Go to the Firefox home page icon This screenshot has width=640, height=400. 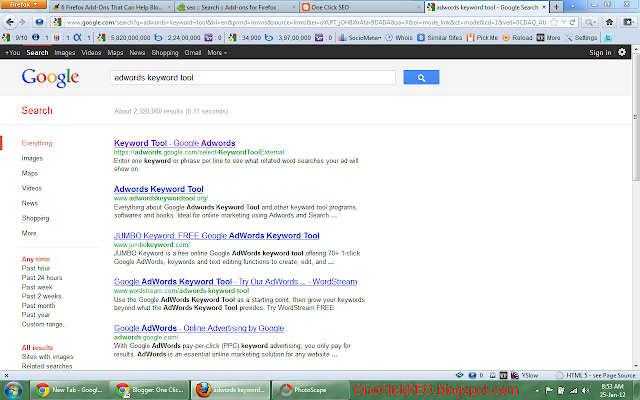tap(609, 22)
